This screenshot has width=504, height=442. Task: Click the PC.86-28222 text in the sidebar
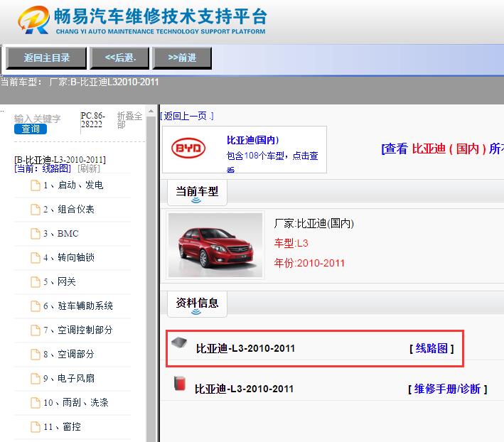coord(92,120)
